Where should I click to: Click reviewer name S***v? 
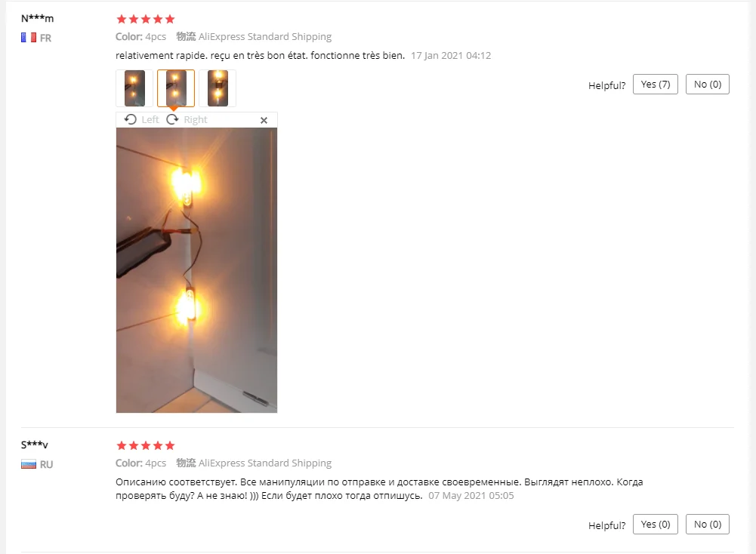click(34, 445)
